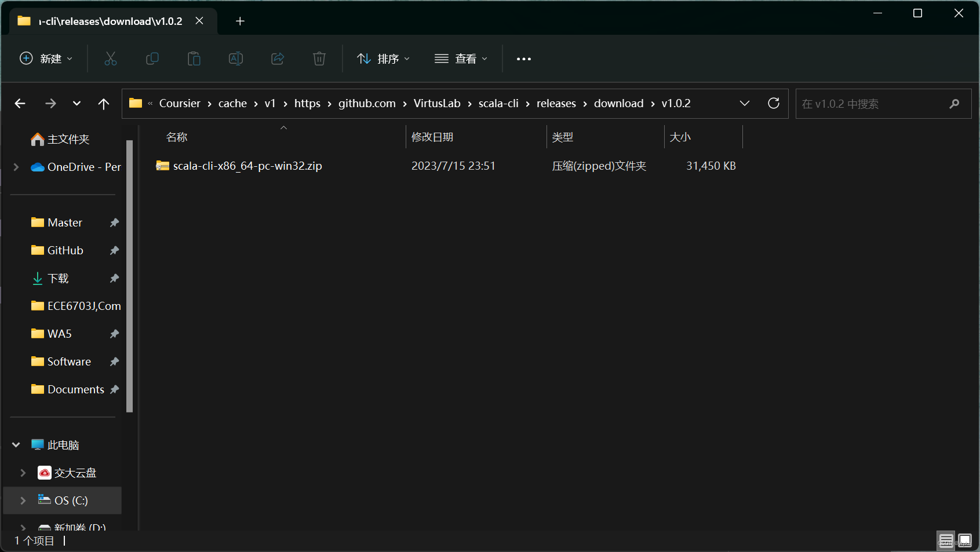Click the up-one-level navigation button
Viewport: 980px width, 552px height.
104,103
